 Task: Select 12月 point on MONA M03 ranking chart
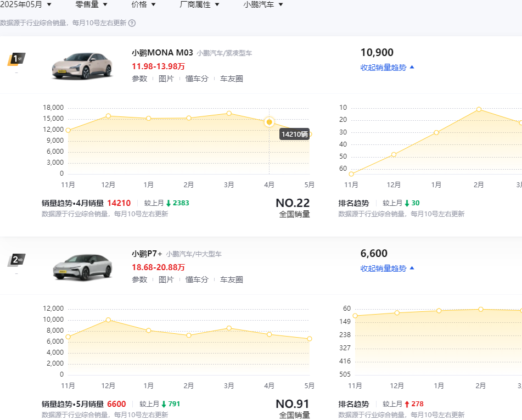click(x=394, y=154)
